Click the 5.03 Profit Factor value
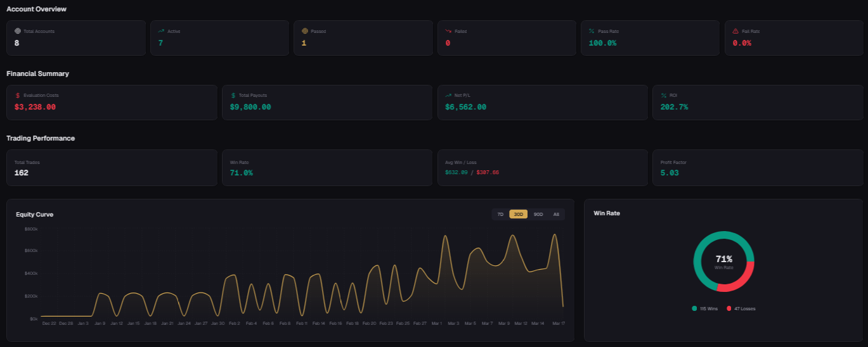 point(670,173)
